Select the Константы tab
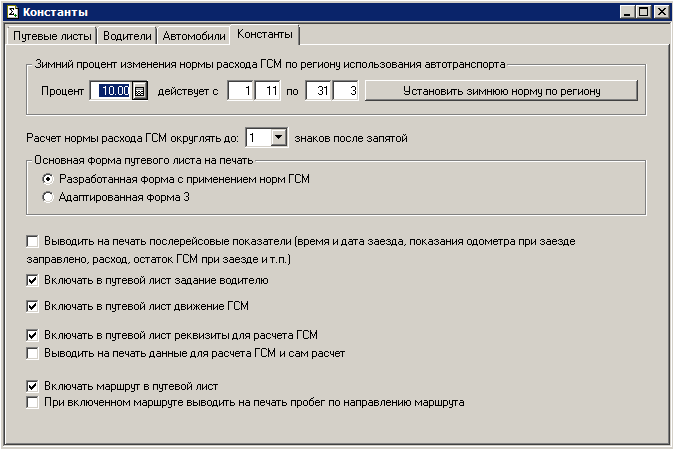This screenshot has height=449, width=673. 265,35
